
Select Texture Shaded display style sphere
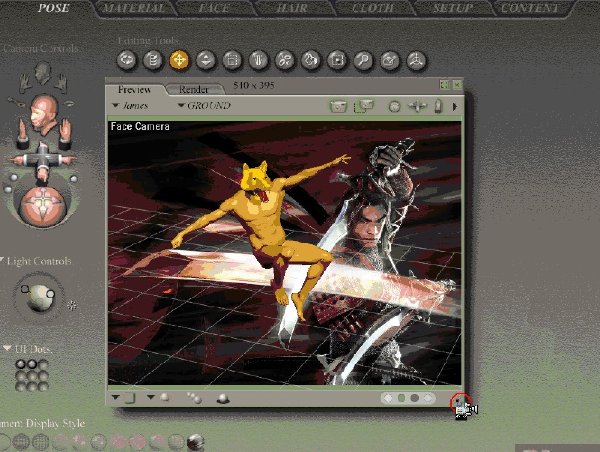point(196,442)
